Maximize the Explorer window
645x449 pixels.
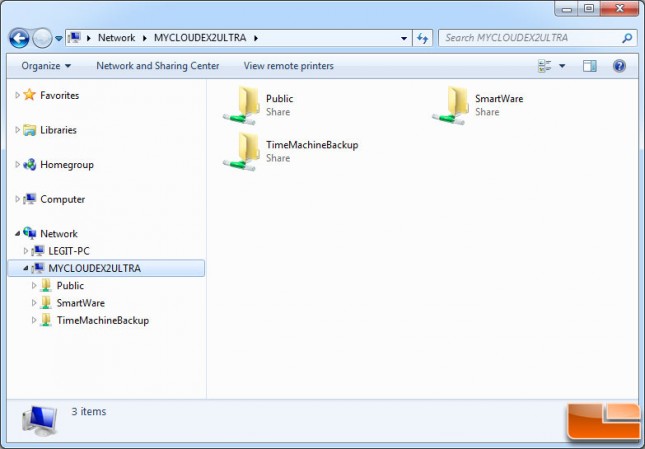coord(589,8)
